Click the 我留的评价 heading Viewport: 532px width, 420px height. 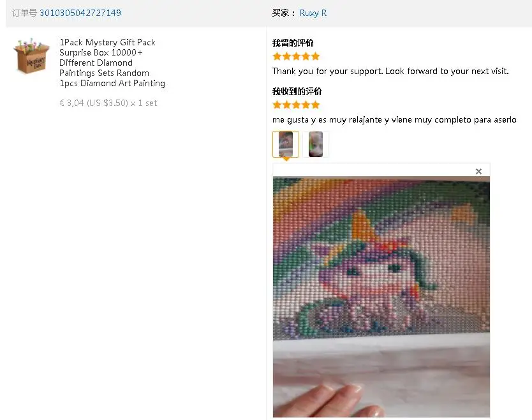click(x=293, y=43)
